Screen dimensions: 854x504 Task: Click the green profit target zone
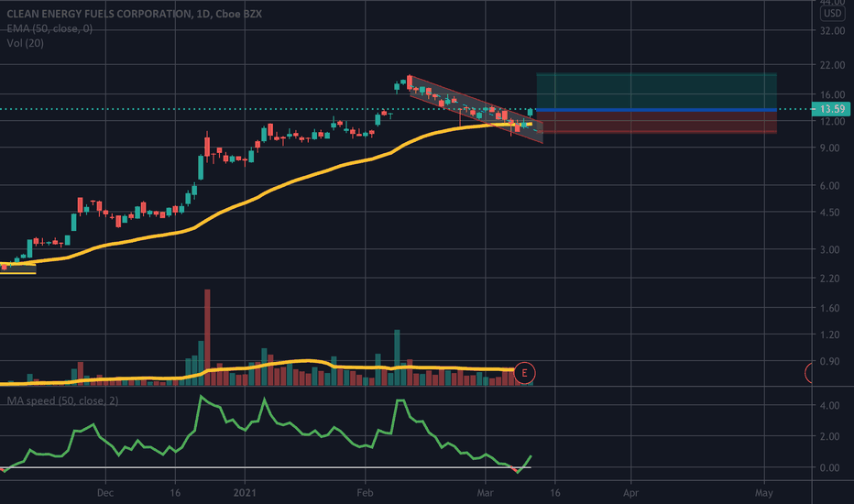(656, 91)
